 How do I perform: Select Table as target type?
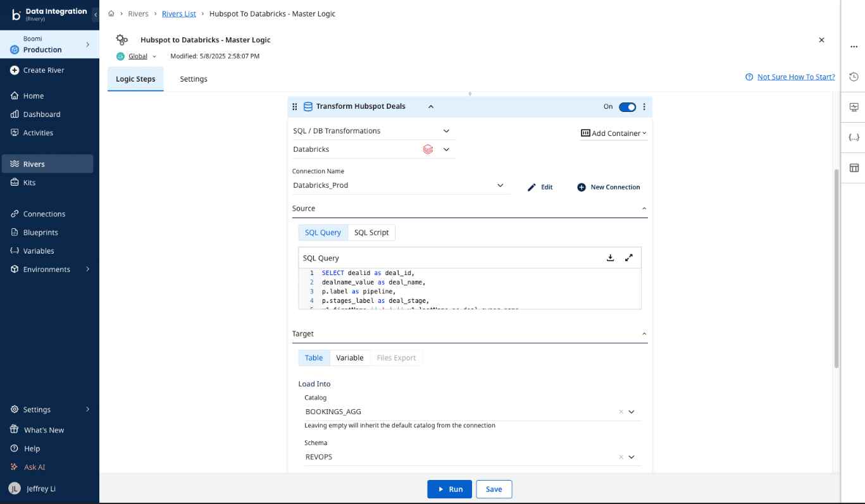(x=314, y=358)
